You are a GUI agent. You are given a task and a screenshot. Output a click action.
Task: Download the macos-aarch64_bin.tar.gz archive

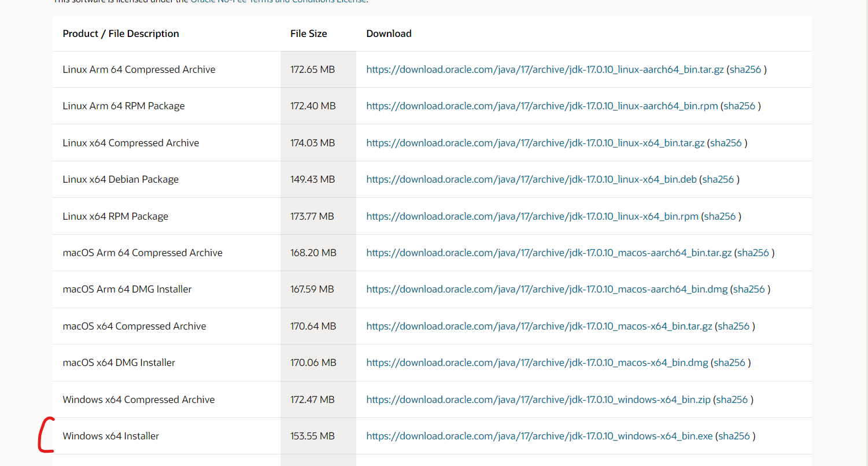pos(549,253)
